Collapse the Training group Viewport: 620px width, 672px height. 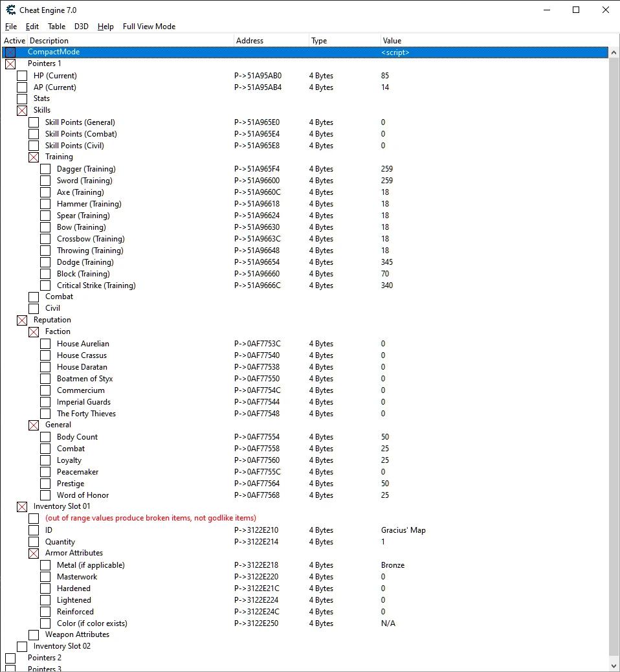tap(34, 157)
